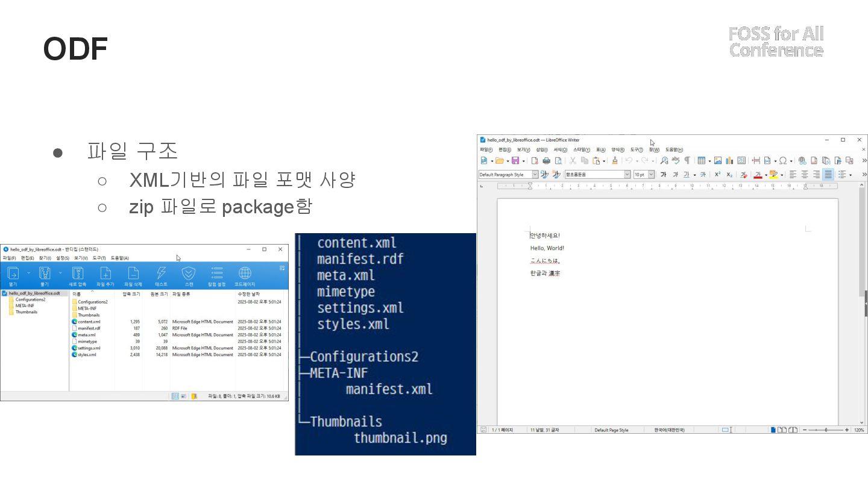
Task: Toggle Writer Italic (가) formatting
Action: pyautogui.click(x=676, y=175)
